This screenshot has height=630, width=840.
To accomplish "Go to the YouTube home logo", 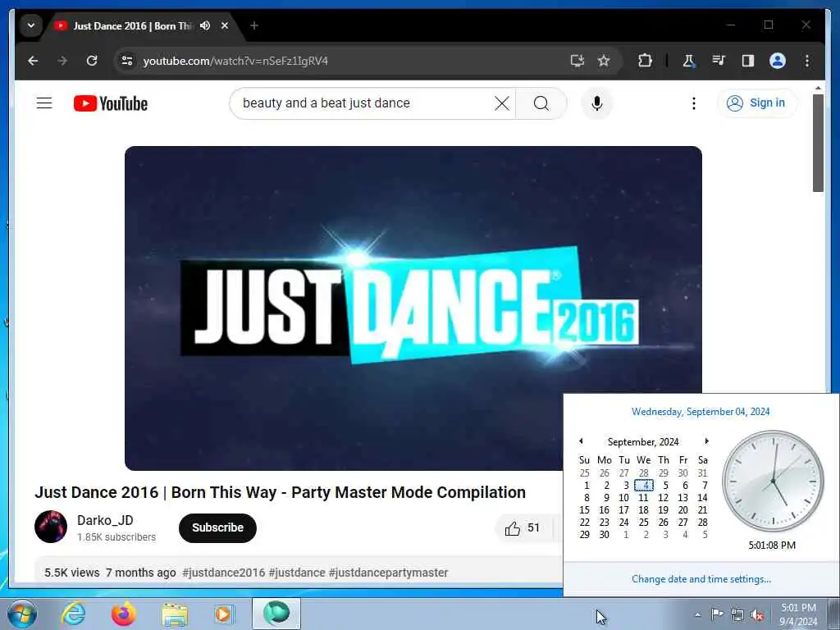I will point(111,103).
